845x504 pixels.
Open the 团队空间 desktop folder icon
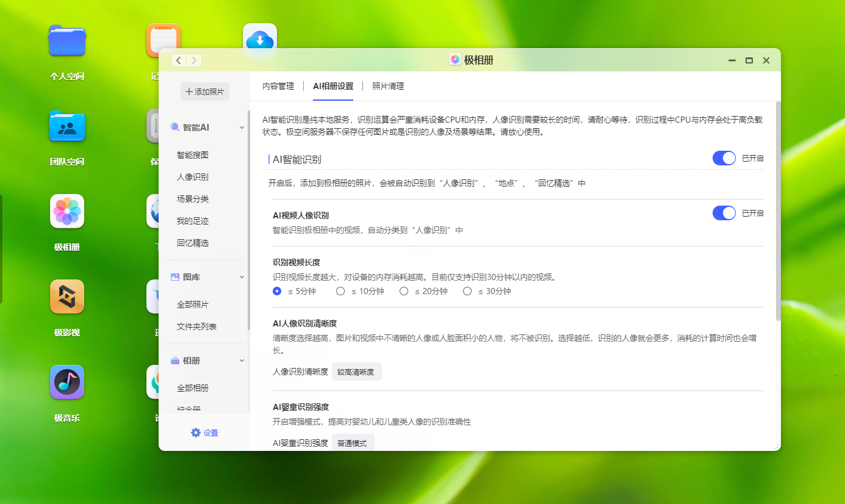67,126
